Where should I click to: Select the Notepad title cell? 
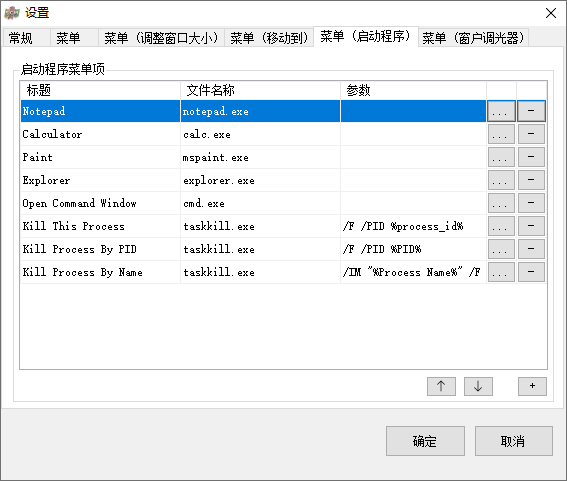(100, 111)
